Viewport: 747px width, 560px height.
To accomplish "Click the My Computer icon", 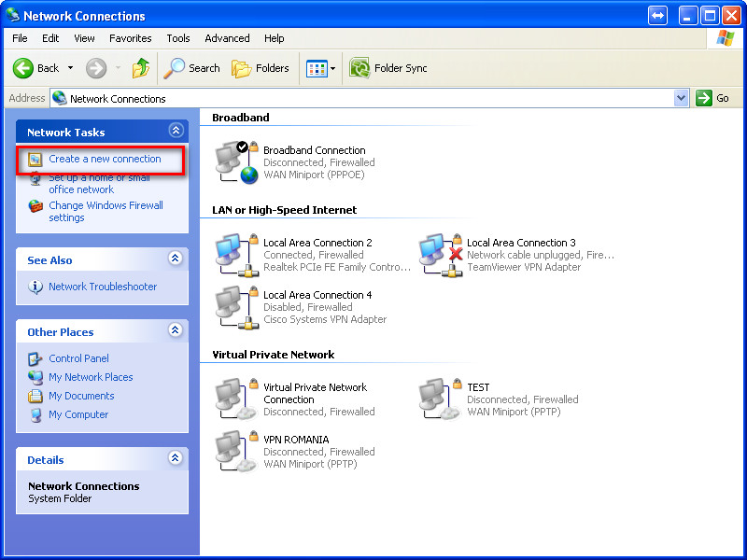I will [35, 415].
